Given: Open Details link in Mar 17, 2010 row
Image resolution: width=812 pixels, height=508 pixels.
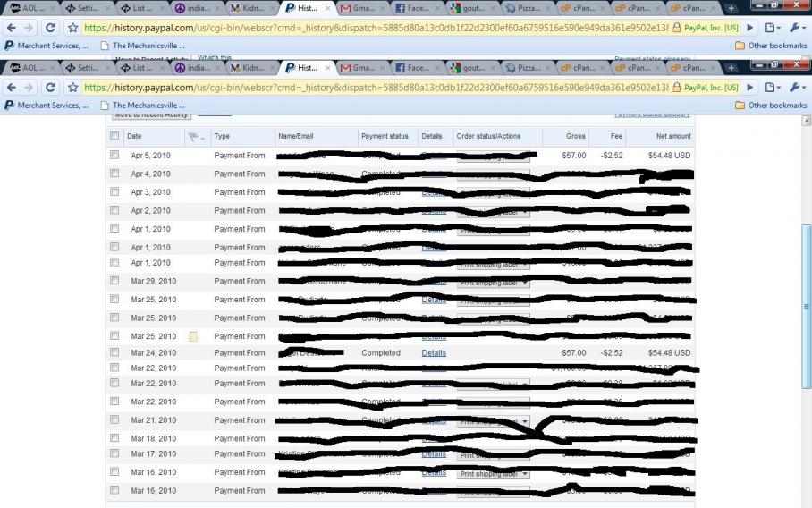Looking at the screenshot, I should 434,454.
